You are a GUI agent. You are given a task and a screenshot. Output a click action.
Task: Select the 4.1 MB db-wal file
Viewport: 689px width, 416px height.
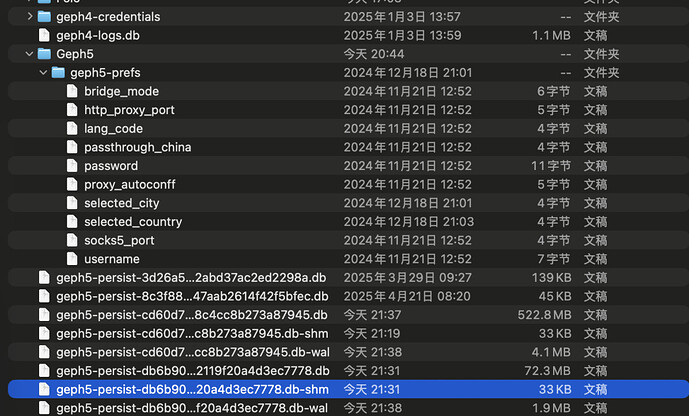point(192,352)
